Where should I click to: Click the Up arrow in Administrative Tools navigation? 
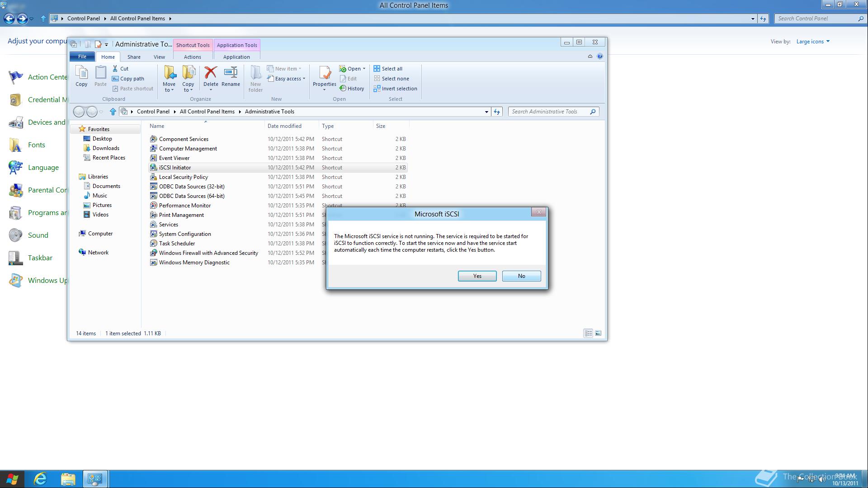tap(113, 112)
